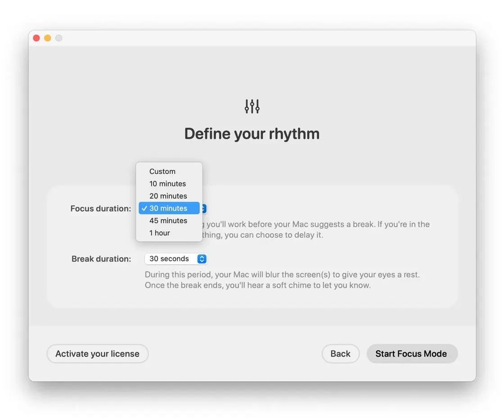Start Focus Mode
This screenshot has width=504, height=420.
pos(412,354)
